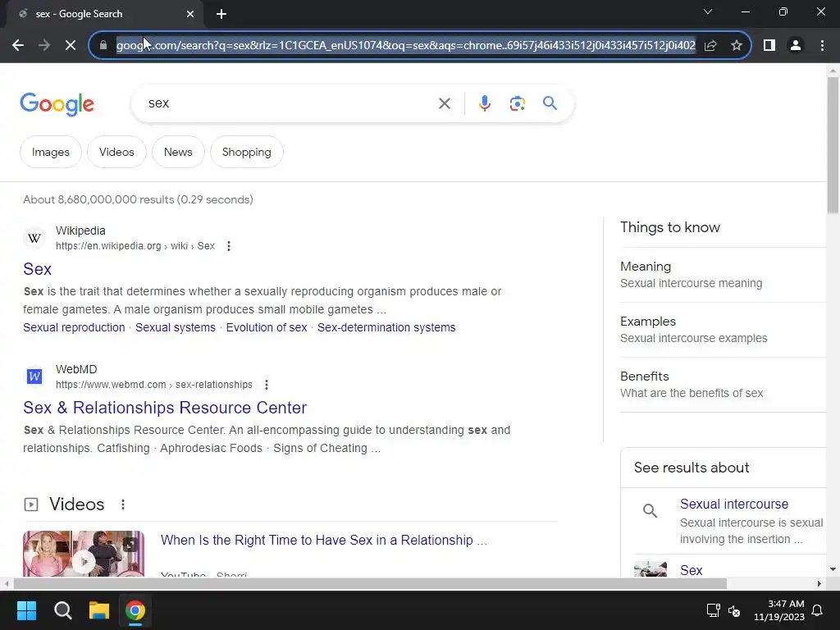The image size is (840, 630).
Task: Open Chrome three-dot menu
Action: click(822, 46)
